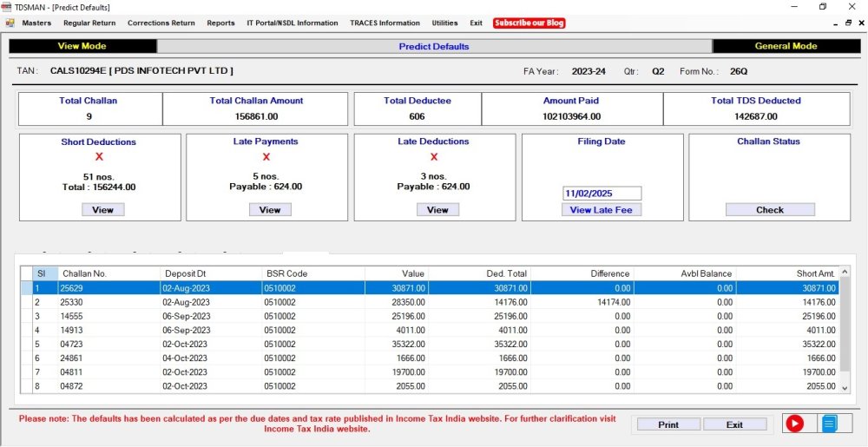Click the Print button

[668, 425]
